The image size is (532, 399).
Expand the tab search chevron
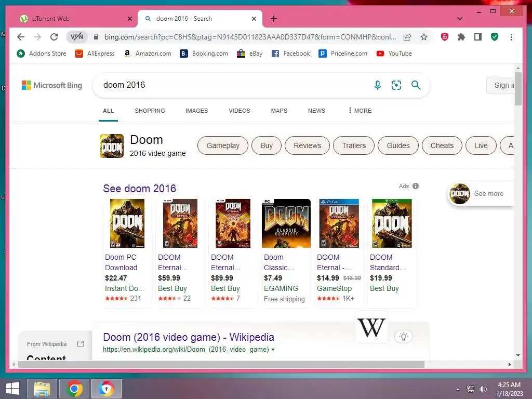(460, 19)
